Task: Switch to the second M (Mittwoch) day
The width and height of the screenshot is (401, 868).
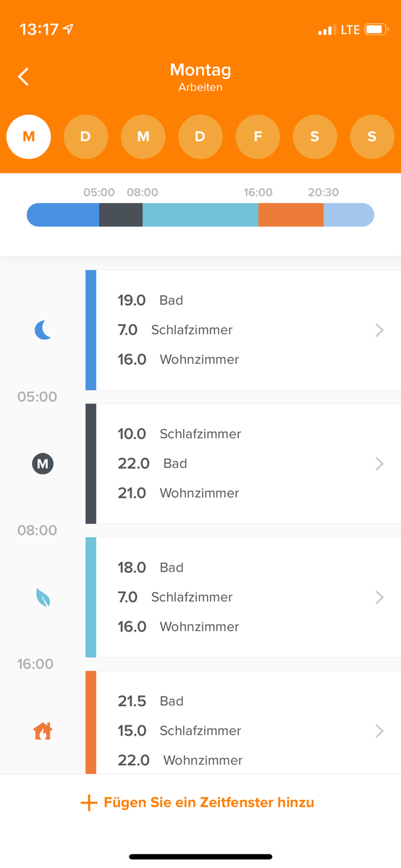Action: click(x=143, y=137)
